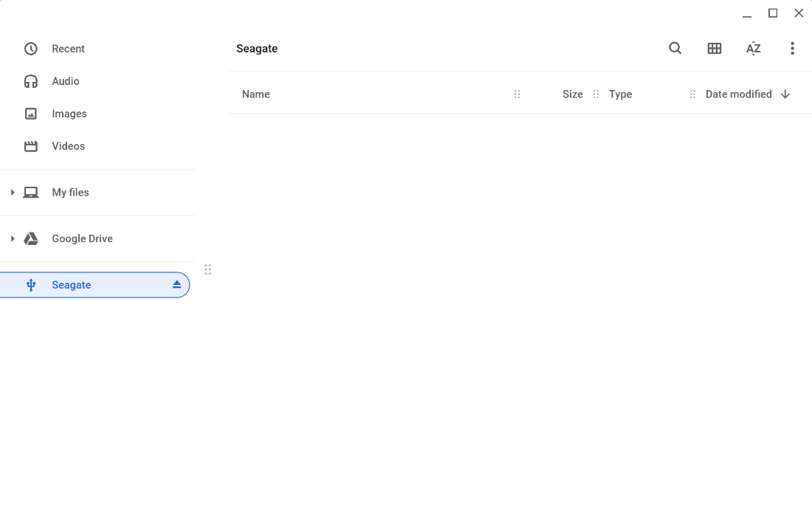Eject the Seagate drive
Image resolution: width=812 pixels, height=513 pixels.
176,285
